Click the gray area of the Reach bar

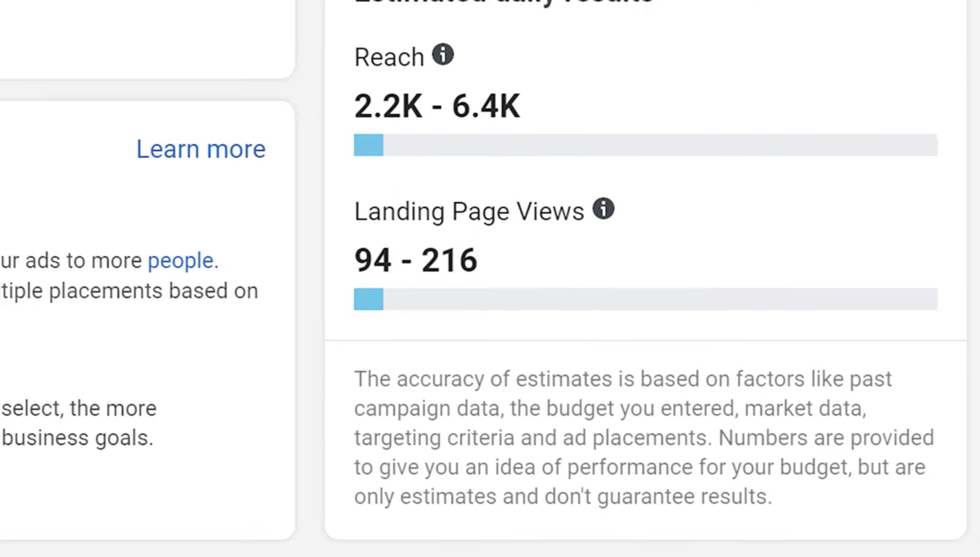pos(660,145)
